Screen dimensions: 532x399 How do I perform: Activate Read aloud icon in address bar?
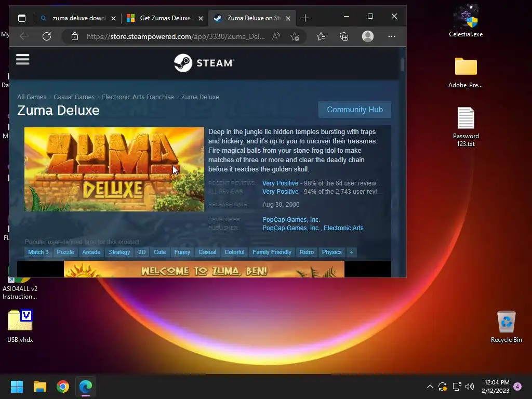276,36
